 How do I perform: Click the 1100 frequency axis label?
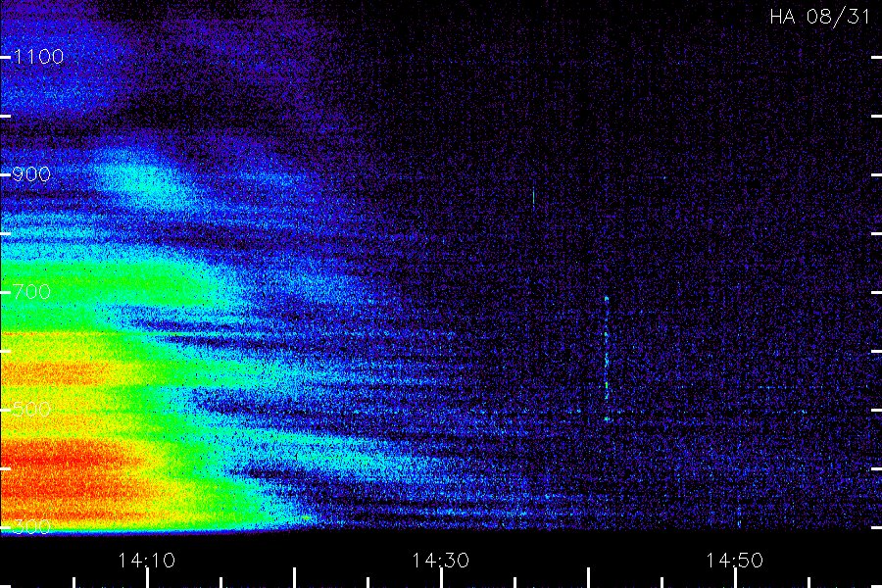(x=38, y=56)
